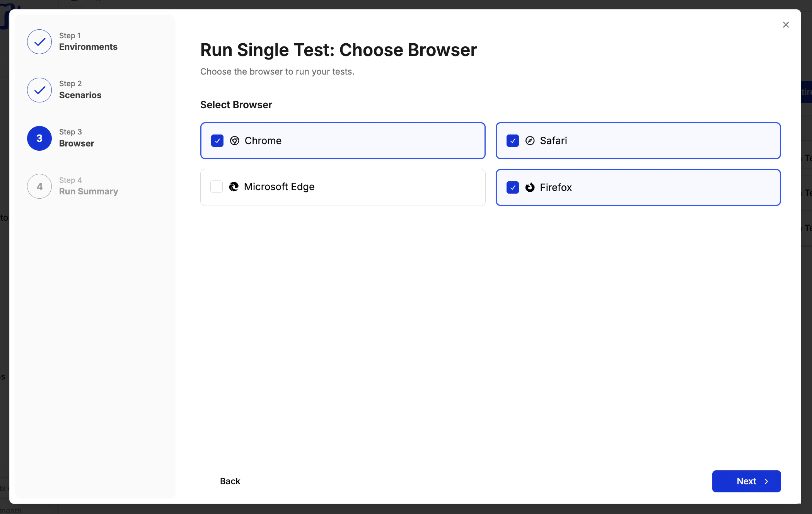Click the chevron arrow inside the Next button
812x514 pixels.
(766, 482)
